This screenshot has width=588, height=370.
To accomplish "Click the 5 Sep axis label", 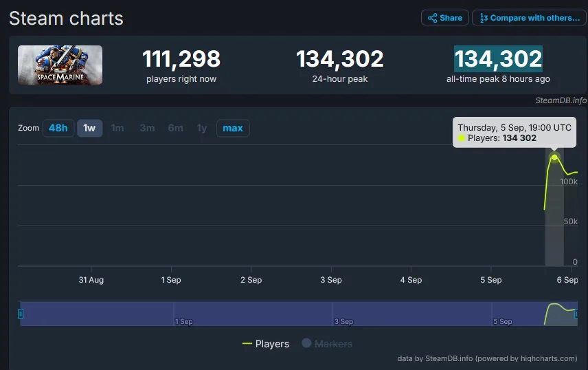I will [491, 280].
